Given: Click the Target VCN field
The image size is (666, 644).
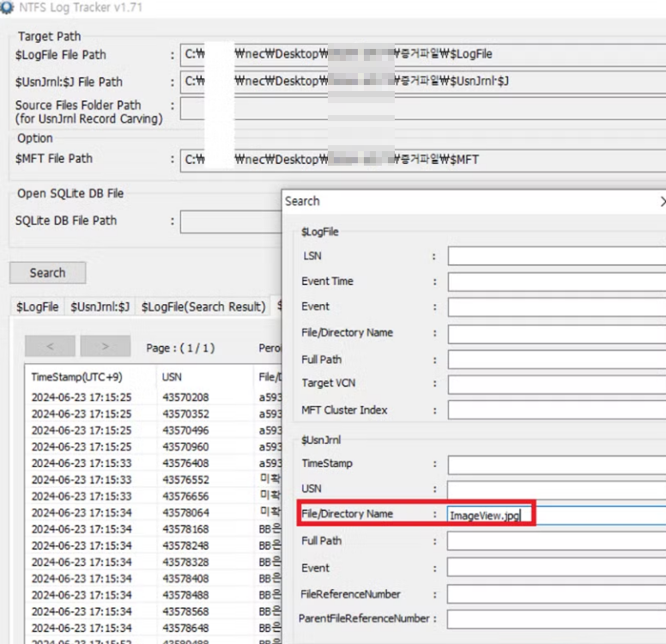Looking at the screenshot, I should pyautogui.click(x=557, y=384).
